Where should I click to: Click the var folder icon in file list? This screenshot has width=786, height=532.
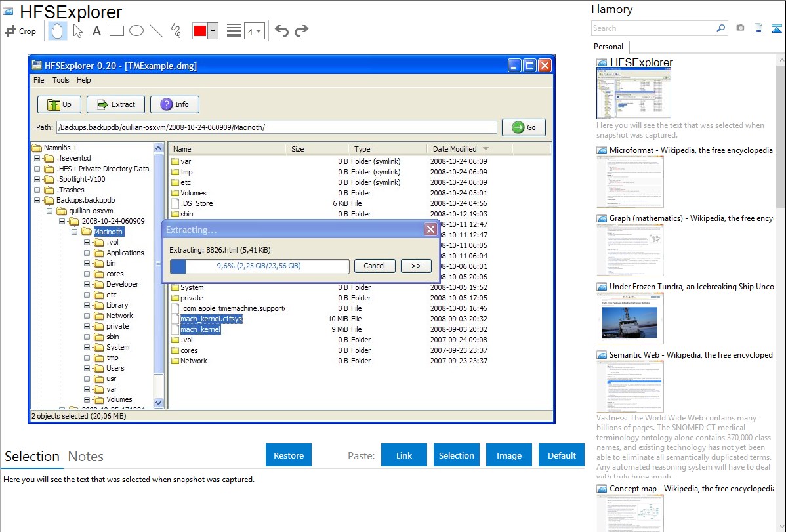point(175,161)
